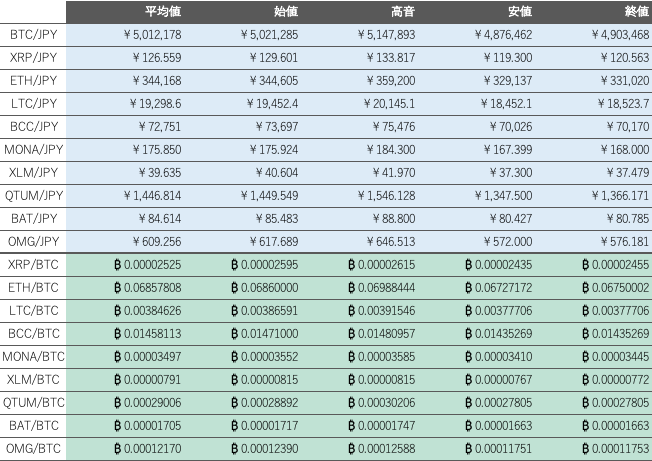Select the QTUM/JPY row label
Viewport: 652px width, 461px height.
click(34, 195)
